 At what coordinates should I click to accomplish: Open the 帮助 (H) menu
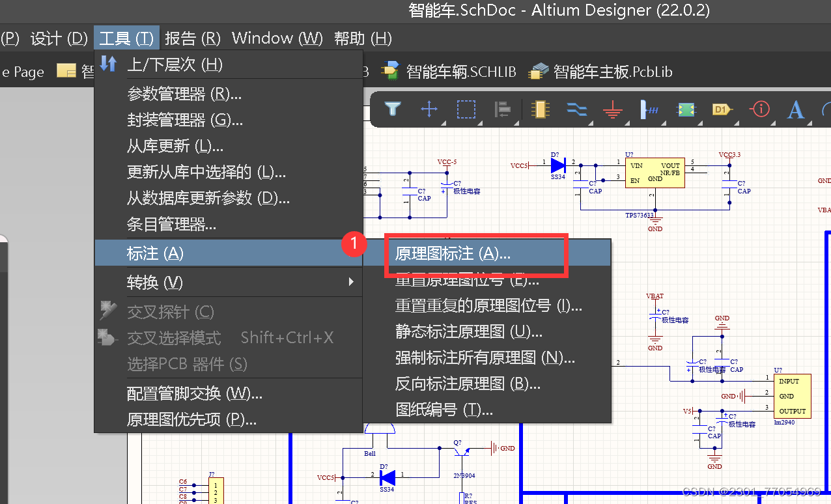(x=363, y=38)
